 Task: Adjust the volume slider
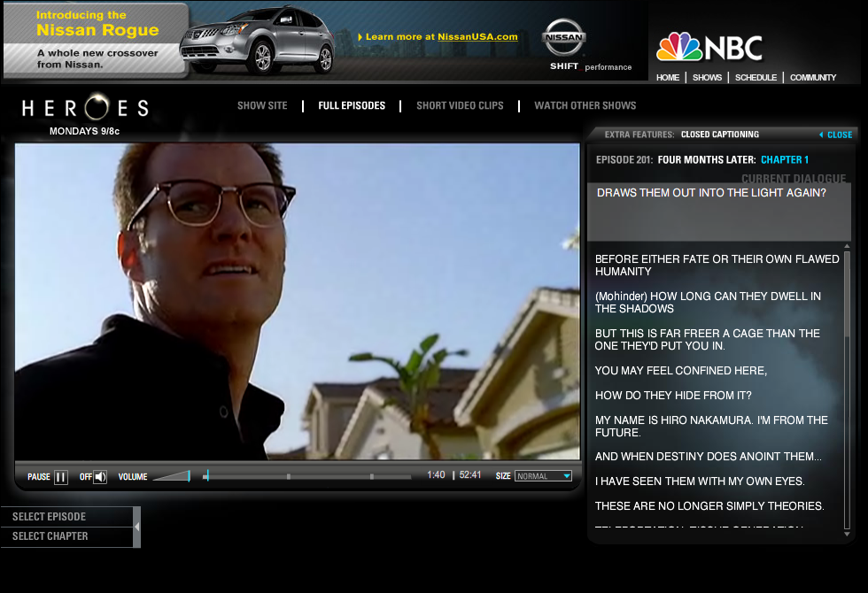coord(172,476)
